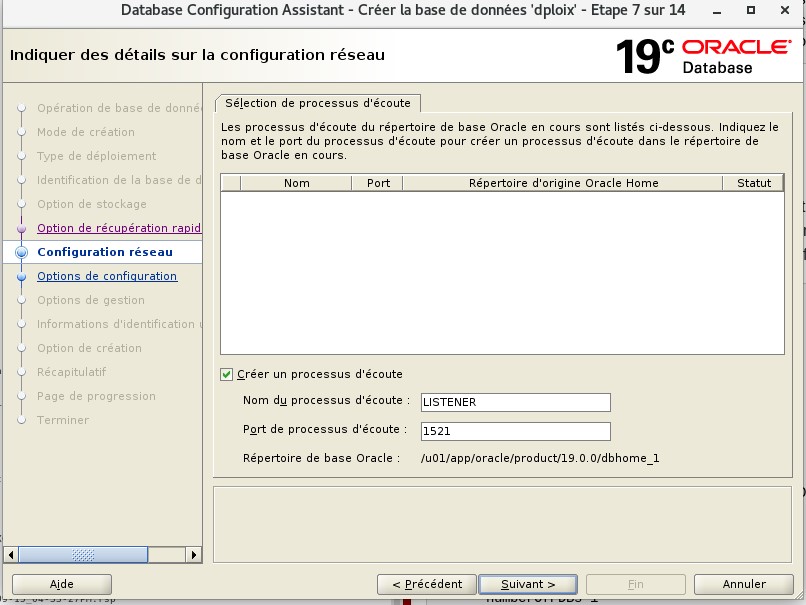Click the Oracle 19c Database logo

point(703,56)
